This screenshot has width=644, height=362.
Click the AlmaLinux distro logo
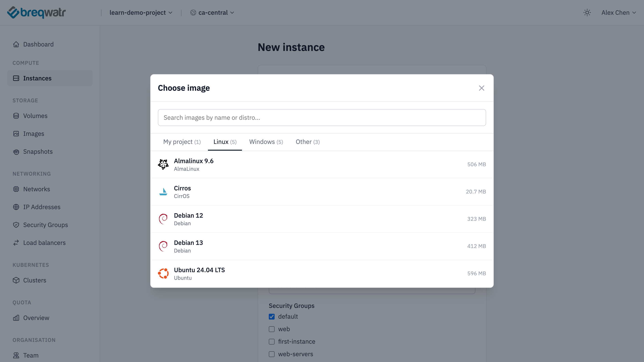tap(163, 164)
